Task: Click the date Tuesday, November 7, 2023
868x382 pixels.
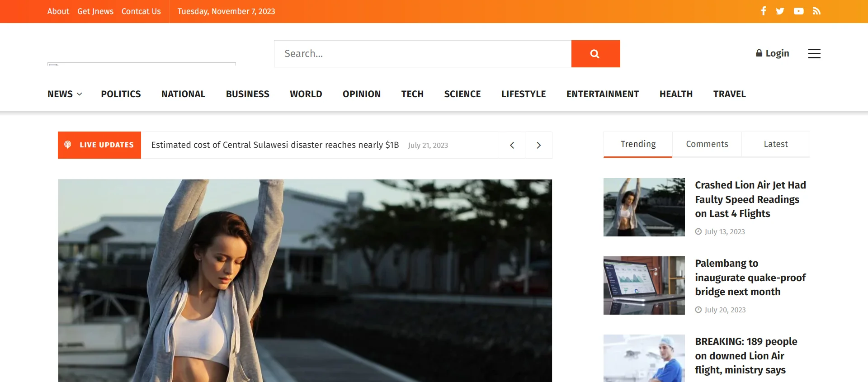Action: 226,11
